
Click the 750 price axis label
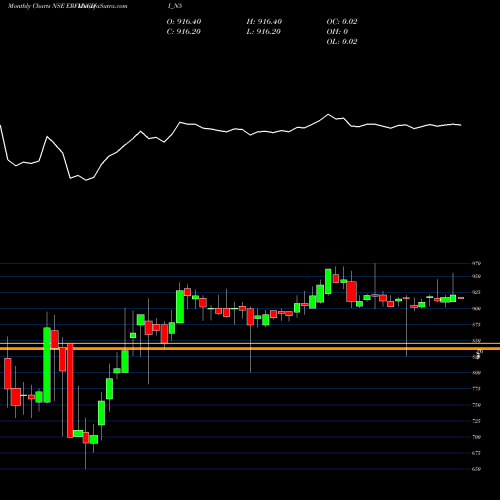pyautogui.click(x=476, y=405)
